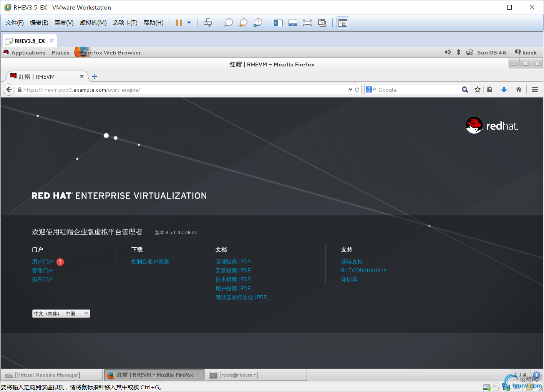Show the Firefox bookmarks list
Viewport: 544px width, 392px height.
coord(489,89)
